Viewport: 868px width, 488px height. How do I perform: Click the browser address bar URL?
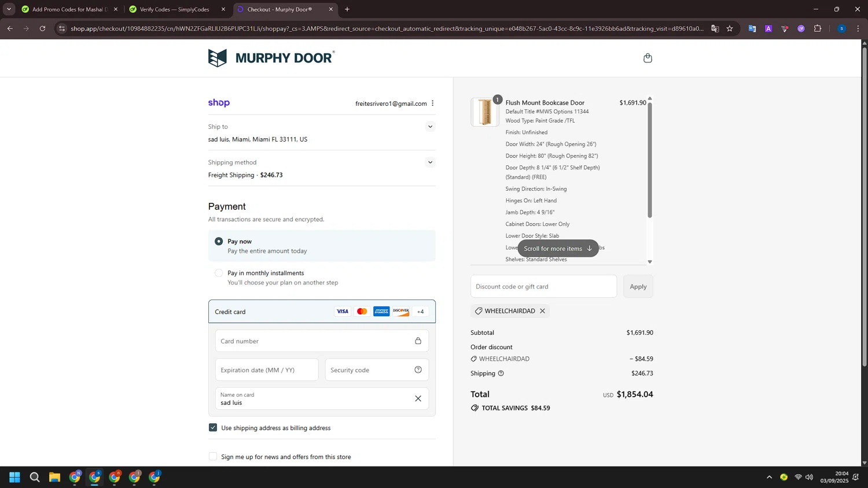pos(387,28)
